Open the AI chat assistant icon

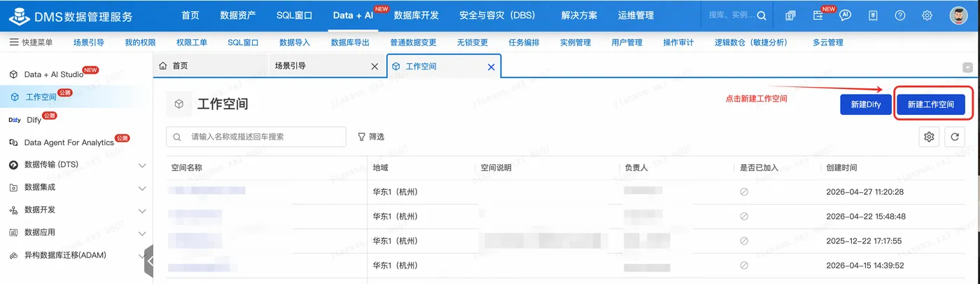click(845, 15)
